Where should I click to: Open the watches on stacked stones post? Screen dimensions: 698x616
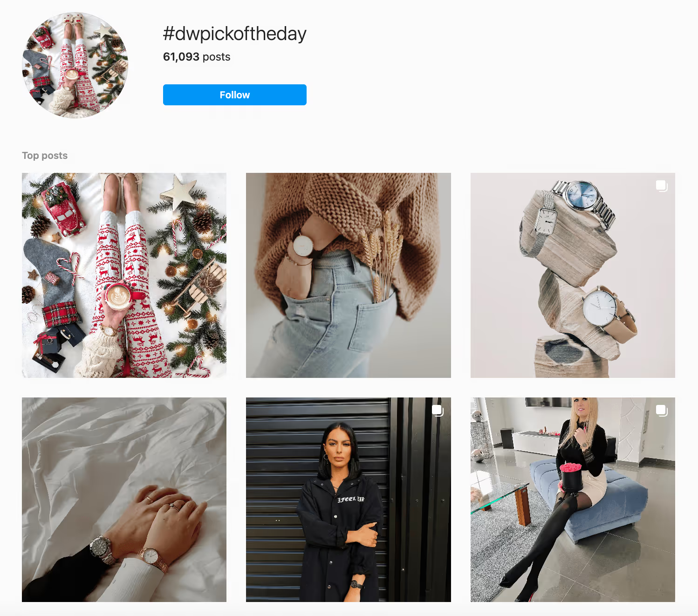pyautogui.click(x=573, y=275)
